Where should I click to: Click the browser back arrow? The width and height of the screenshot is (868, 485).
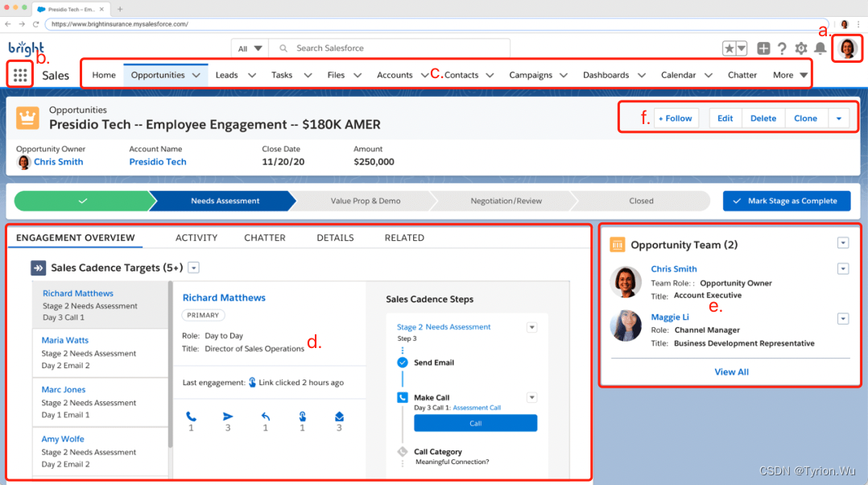click(x=8, y=24)
